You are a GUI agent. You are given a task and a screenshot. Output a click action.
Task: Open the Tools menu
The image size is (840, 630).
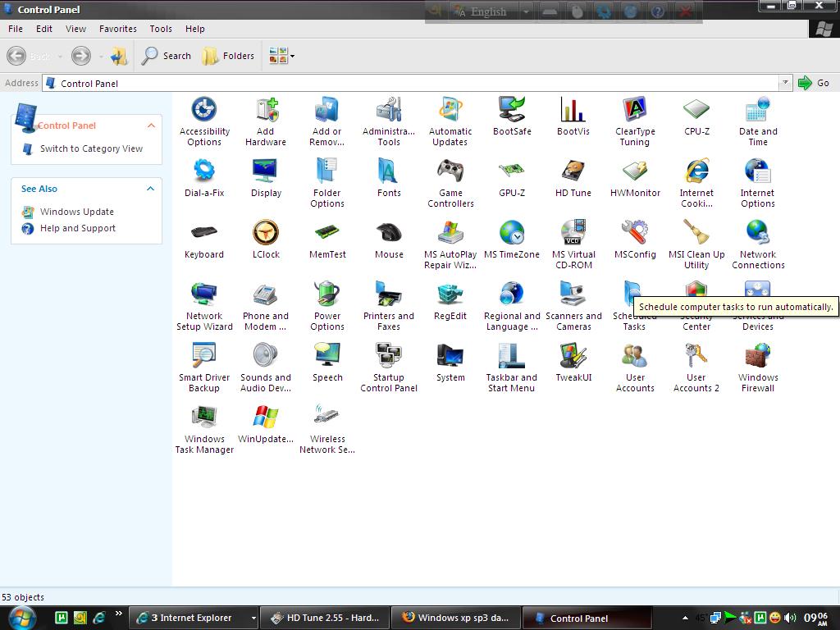coord(161,29)
